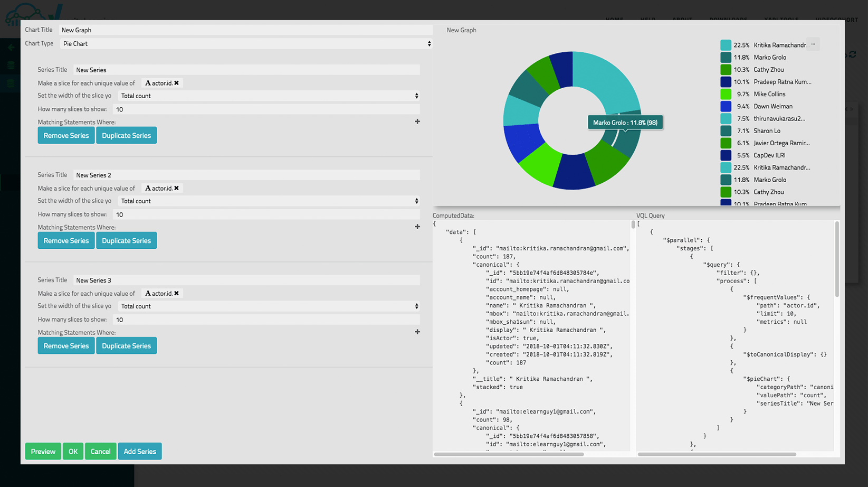
Task: Toggle Sharon Lo legend entry
Action: [x=766, y=131]
